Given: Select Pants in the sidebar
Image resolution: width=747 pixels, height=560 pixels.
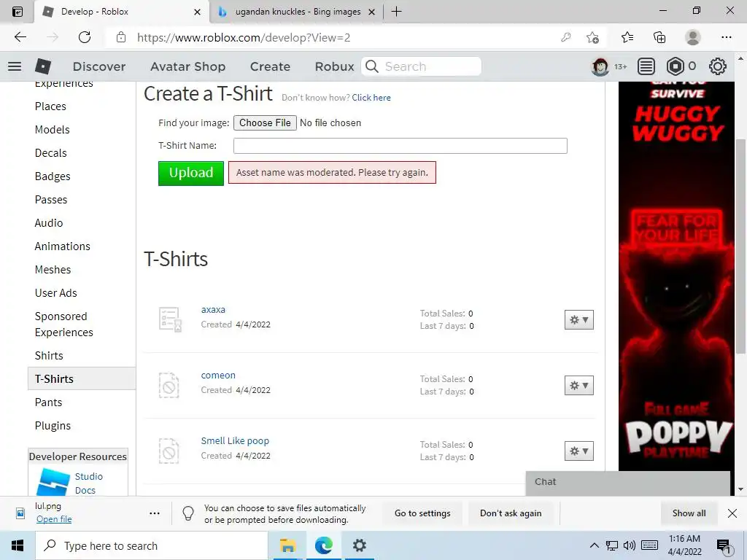Looking at the screenshot, I should [x=49, y=402].
